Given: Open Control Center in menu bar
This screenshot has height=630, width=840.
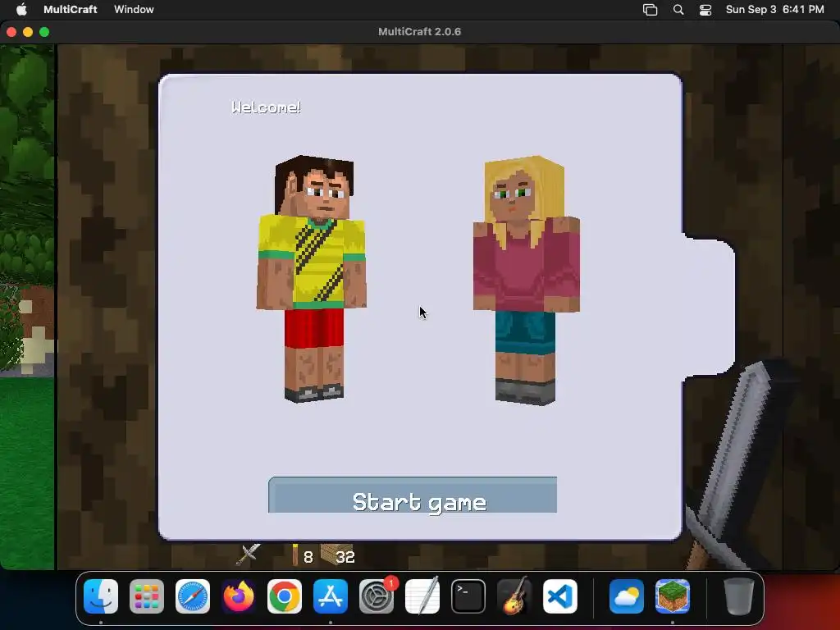Looking at the screenshot, I should [x=705, y=10].
